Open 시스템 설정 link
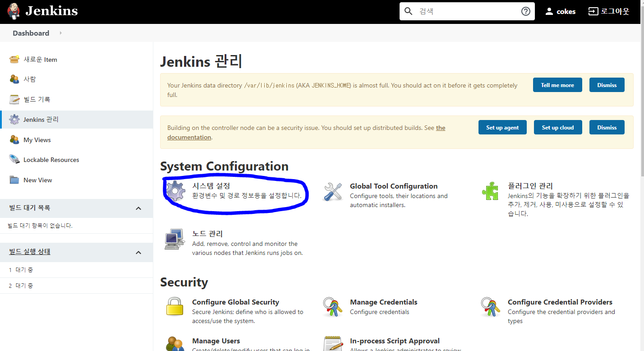Image resolution: width=644 pixels, height=351 pixels. [x=211, y=186]
